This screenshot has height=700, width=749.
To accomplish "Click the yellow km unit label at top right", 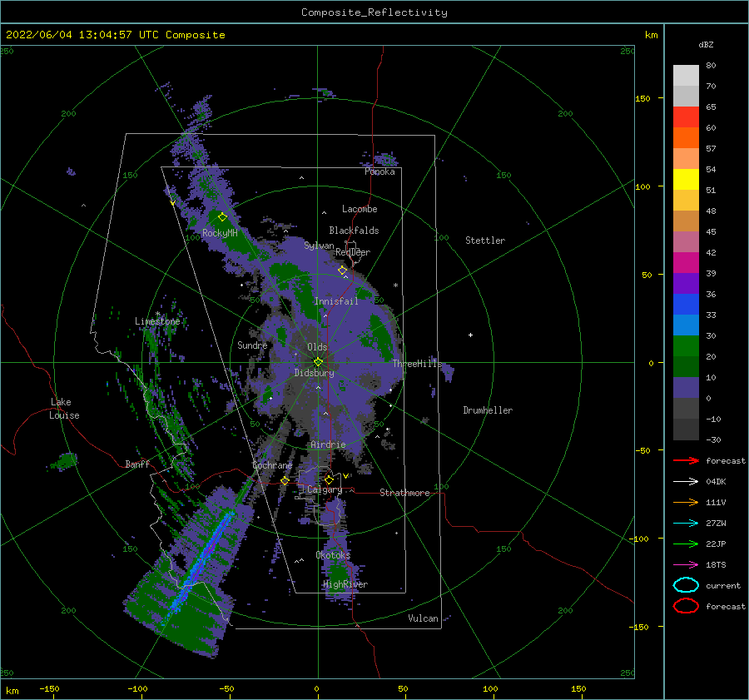I will point(652,35).
